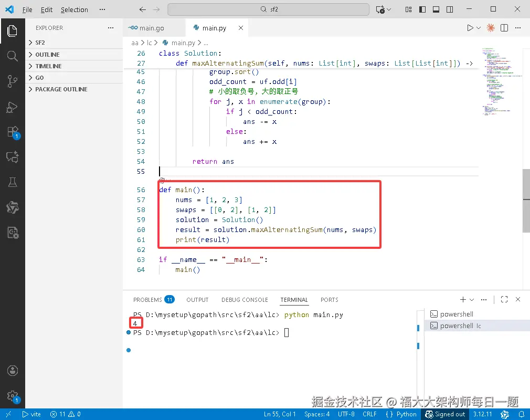Open notifications bell in status bar
The width and height of the screenshot is (530, 420).
[522, 414]
